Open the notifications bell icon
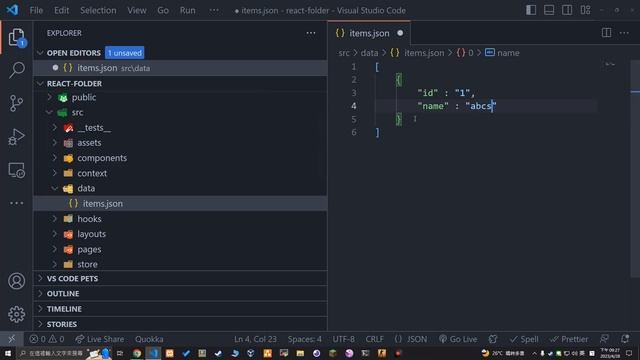The width and height of the screenshot is (640, 360). click(625, 339)
